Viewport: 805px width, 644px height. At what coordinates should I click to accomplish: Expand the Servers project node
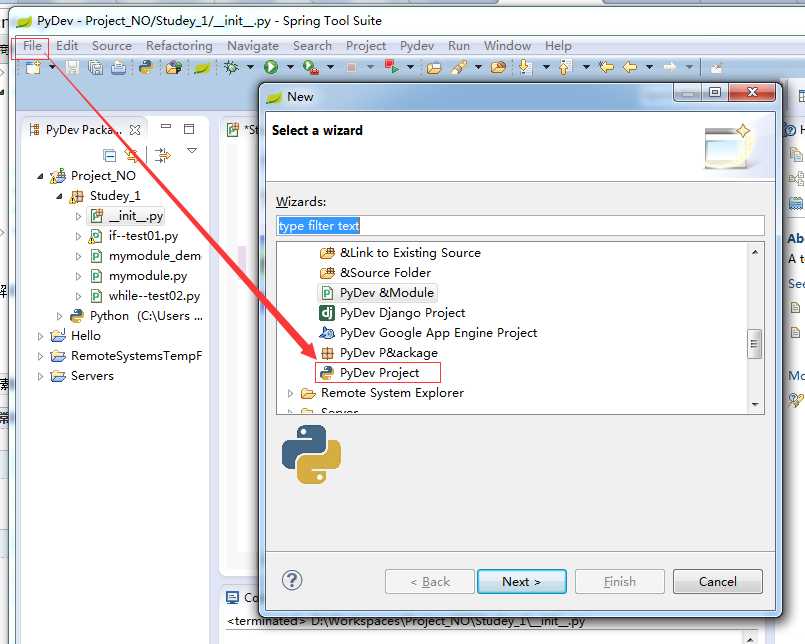click(x=41, y=376)
